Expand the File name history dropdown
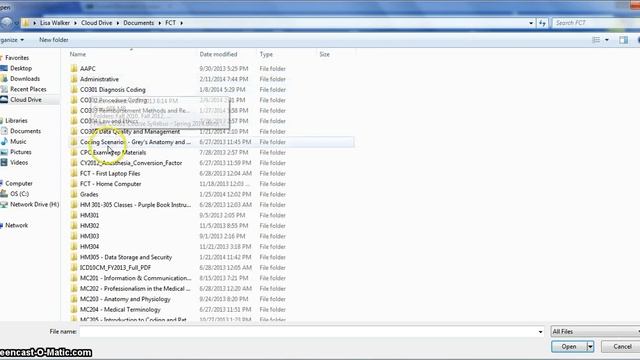This screenshot has height=360, width=640. pyautogui.click(x=540, y=332)
